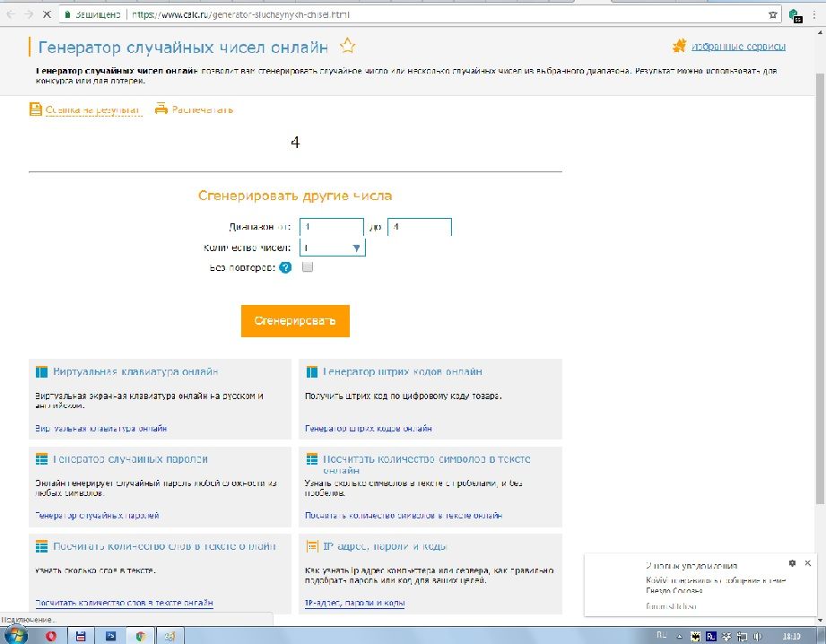Open Виртуальная клавиатура онлайн heading link
The width and height of the screenshot is (826, 644).
click(x=135, y=371)
